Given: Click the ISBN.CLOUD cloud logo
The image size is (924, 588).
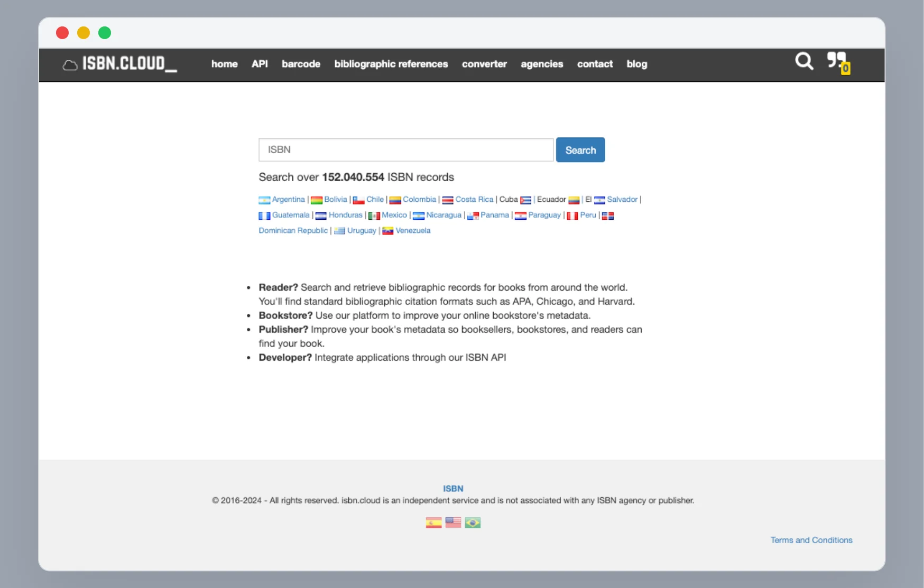Looking at the screenshot, I should pyautogui.click(x=70, y=64).
